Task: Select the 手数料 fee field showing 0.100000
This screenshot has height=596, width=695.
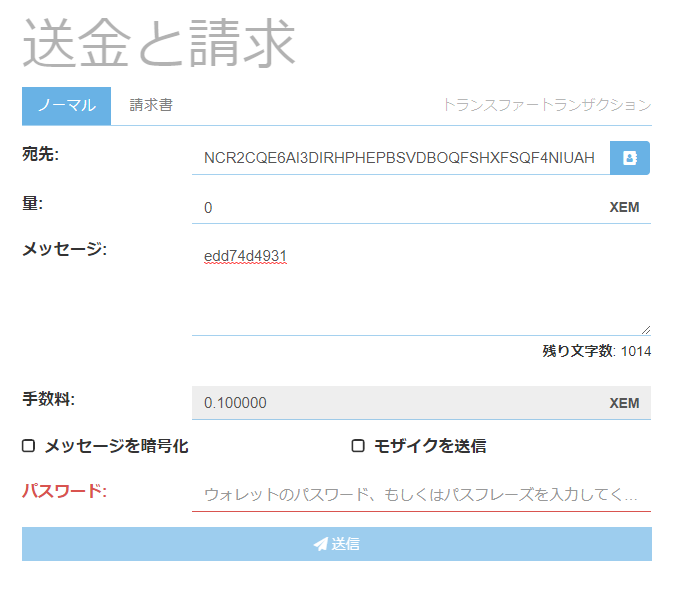Action: [400, 403]
